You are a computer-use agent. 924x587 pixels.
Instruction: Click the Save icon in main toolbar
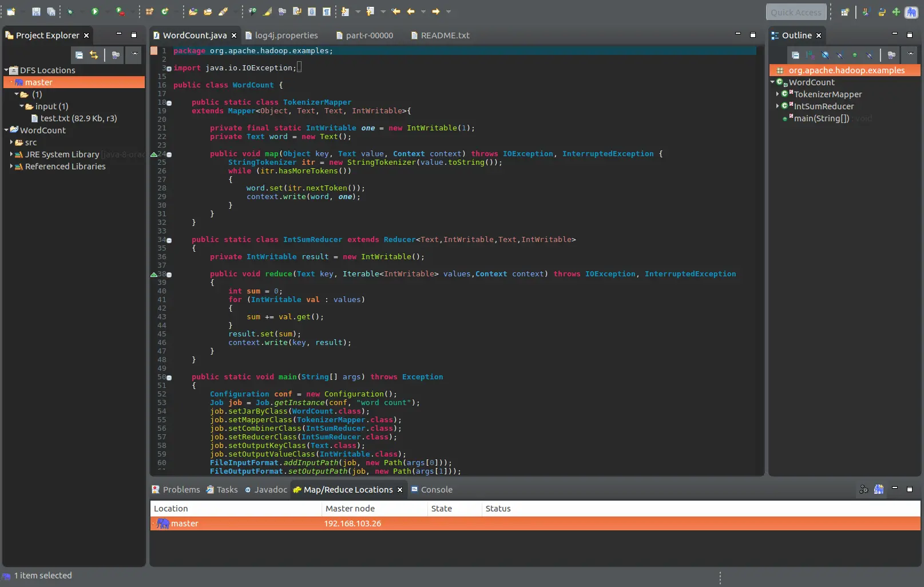tap(36, 11)
